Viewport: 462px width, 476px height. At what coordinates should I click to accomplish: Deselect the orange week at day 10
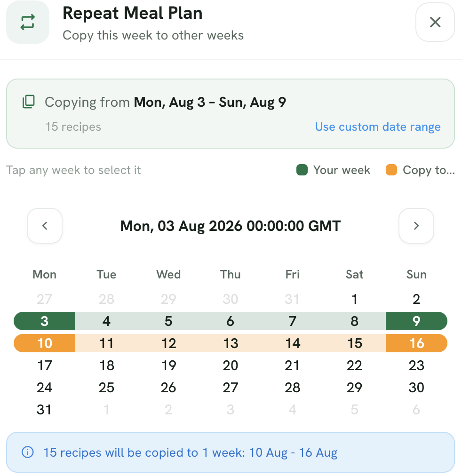click(45, 343)
